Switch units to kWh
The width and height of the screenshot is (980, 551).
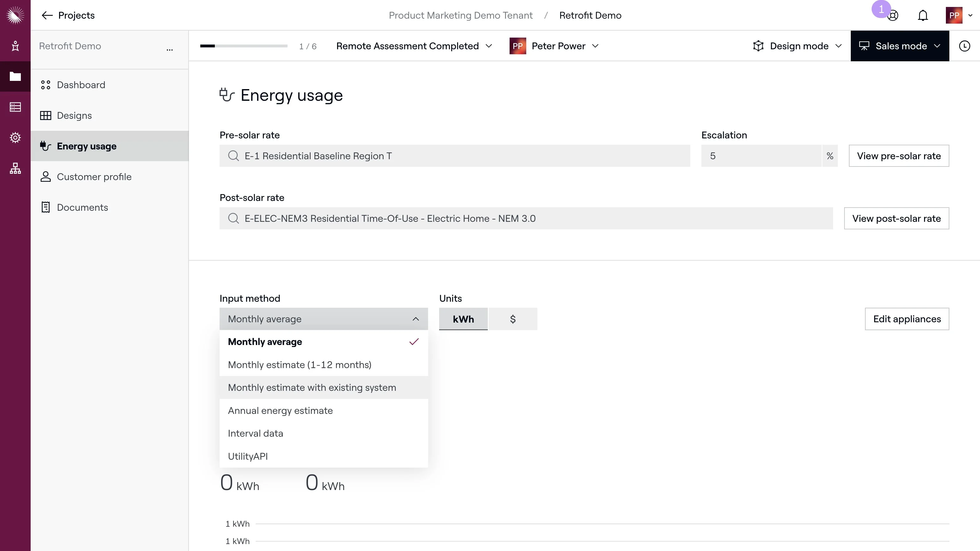[463, 319]
